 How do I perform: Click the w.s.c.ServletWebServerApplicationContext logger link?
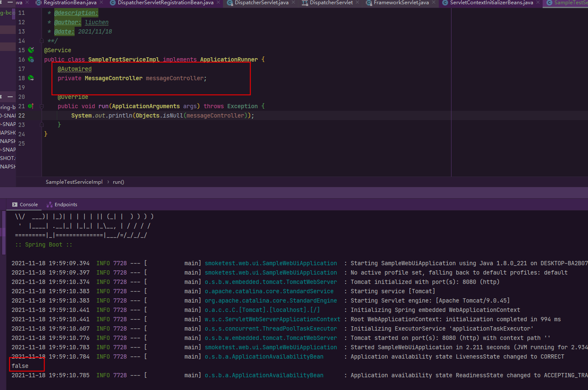[273, 319]
